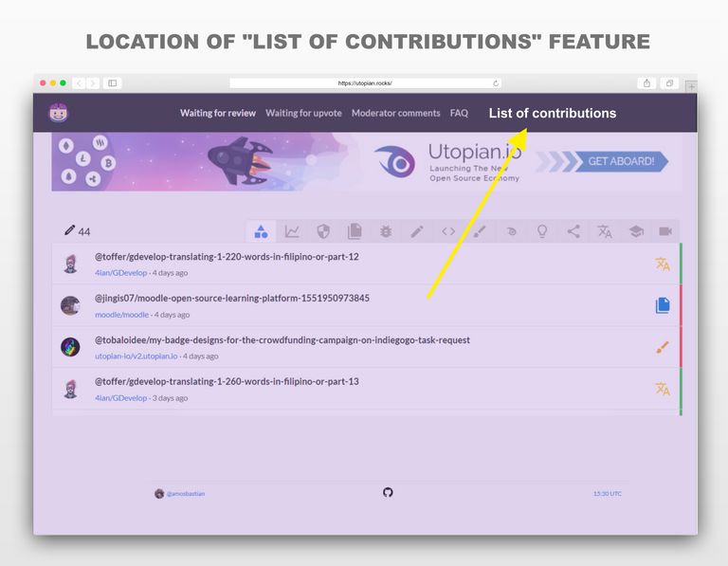Click translation icon on gdevelop part-12 row
The height and width of the screenshot is (566, 728).
pos(663,264)
